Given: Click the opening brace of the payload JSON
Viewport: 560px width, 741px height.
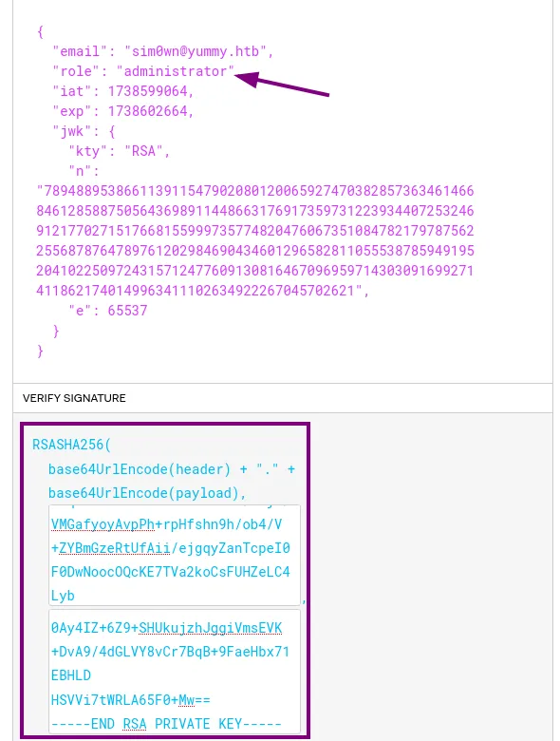Looking at the screenshot, I should (x=40, y=31).
